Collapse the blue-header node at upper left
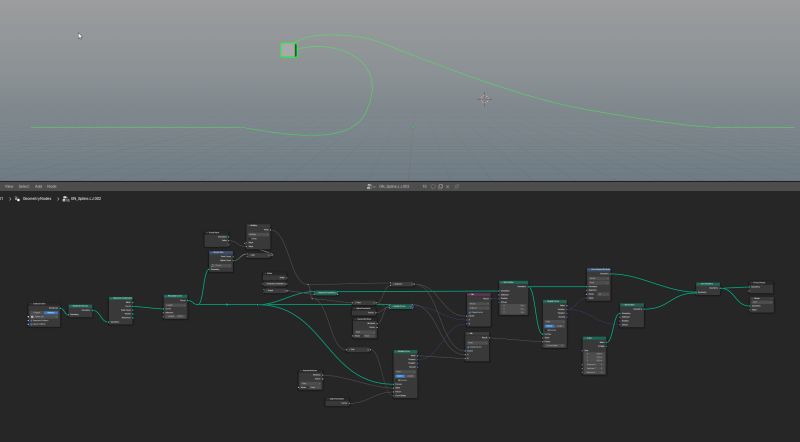Viewport: 800px width, 442px height. [x=213, y=253]
